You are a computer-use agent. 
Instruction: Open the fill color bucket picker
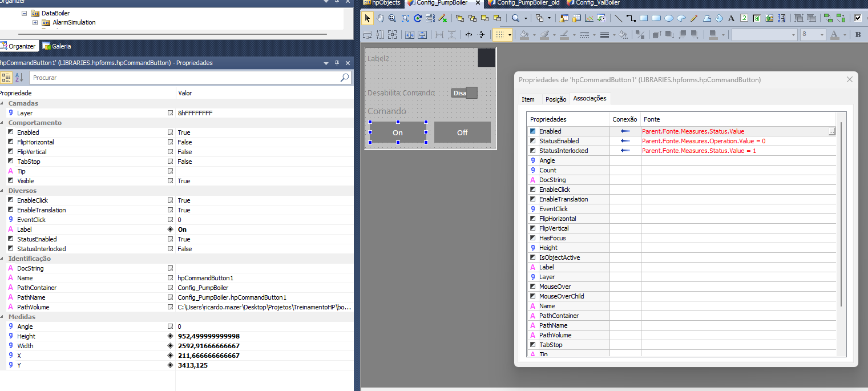coord(524,35)
